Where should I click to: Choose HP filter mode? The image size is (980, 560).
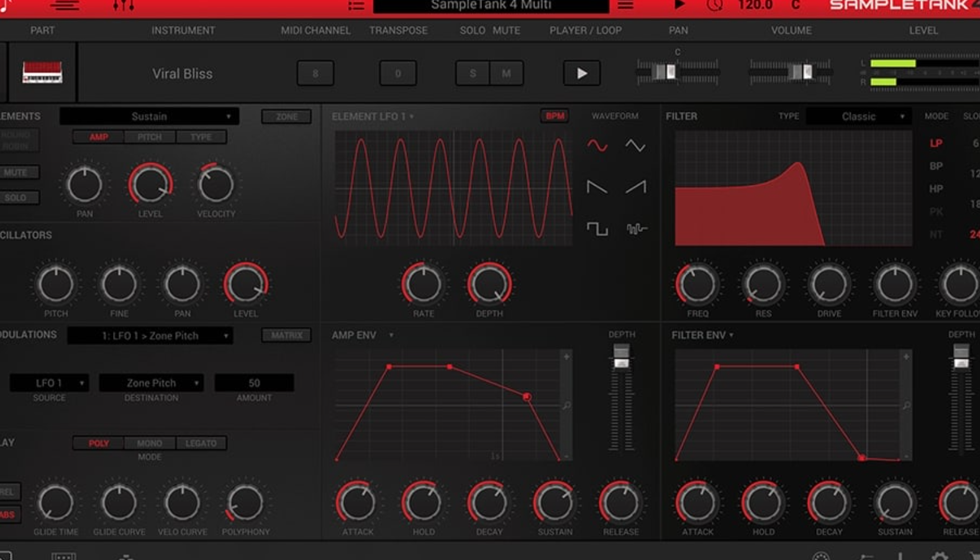click(x=936, y=188)
